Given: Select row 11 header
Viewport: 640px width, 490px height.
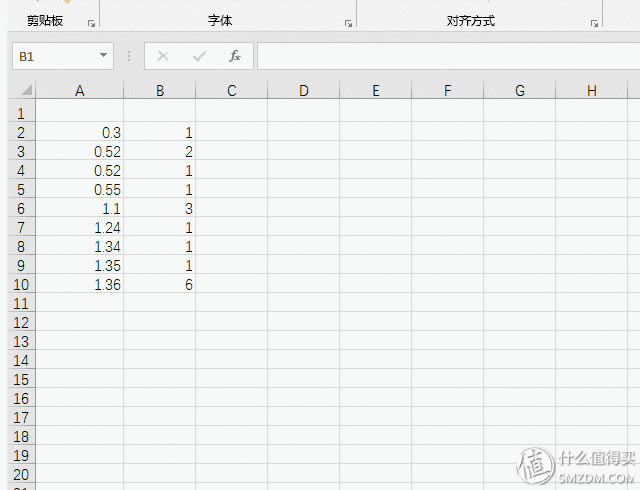Looking at the screenshot, I should tap(22, 303).
